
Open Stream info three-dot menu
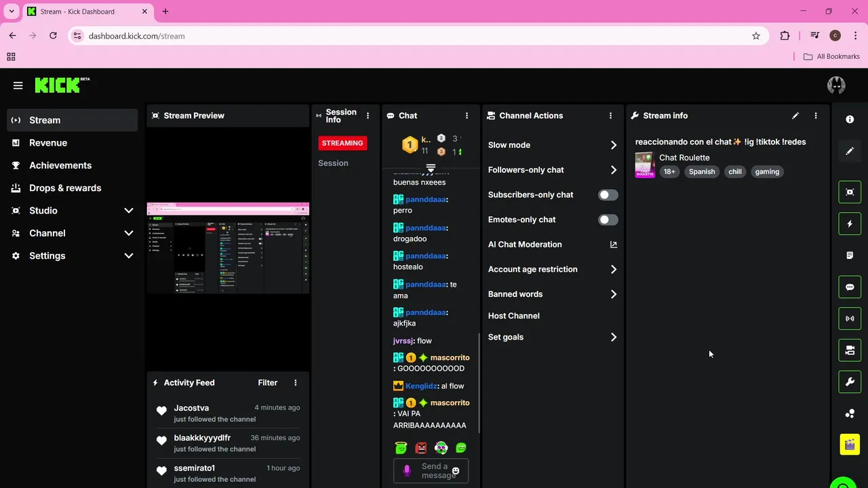pyautogui.click(x=816, y=116)
